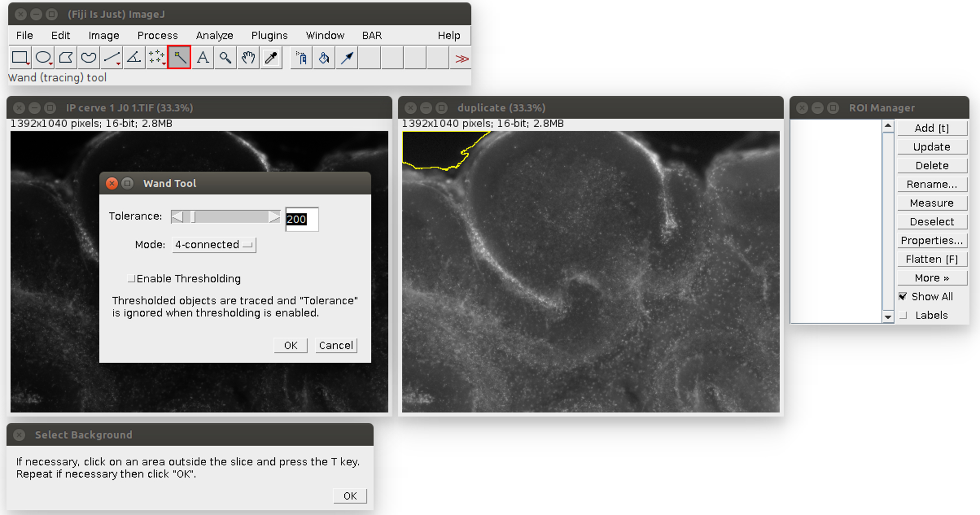Click OK in Select Background dialog
980x515 pixels.
[350, 496]
